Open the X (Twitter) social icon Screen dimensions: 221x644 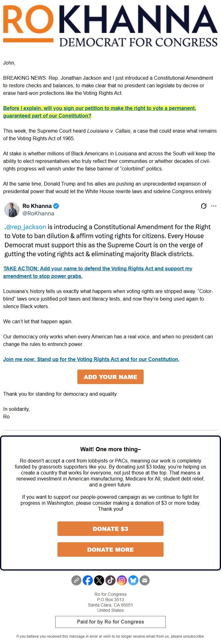tap(99, 580)
